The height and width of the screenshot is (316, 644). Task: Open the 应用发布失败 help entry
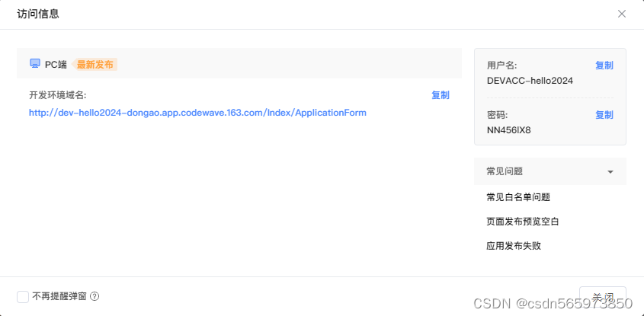[514, 246]
